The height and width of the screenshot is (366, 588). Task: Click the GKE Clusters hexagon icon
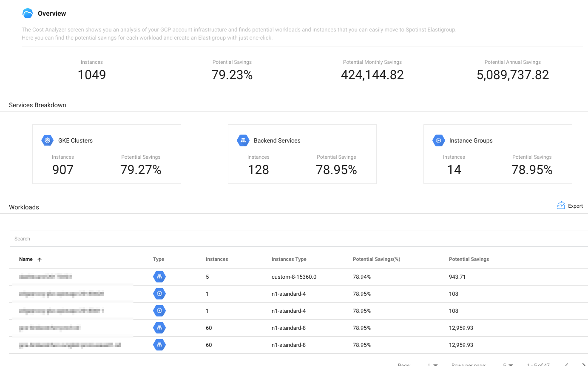(x=47, y=140)
